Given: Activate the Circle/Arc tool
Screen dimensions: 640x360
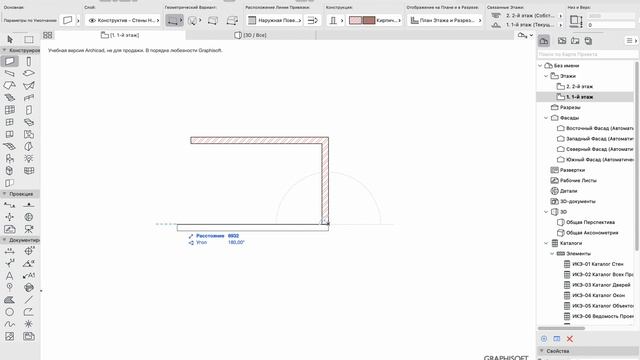Looking at the screenshot, I should 10,312.
